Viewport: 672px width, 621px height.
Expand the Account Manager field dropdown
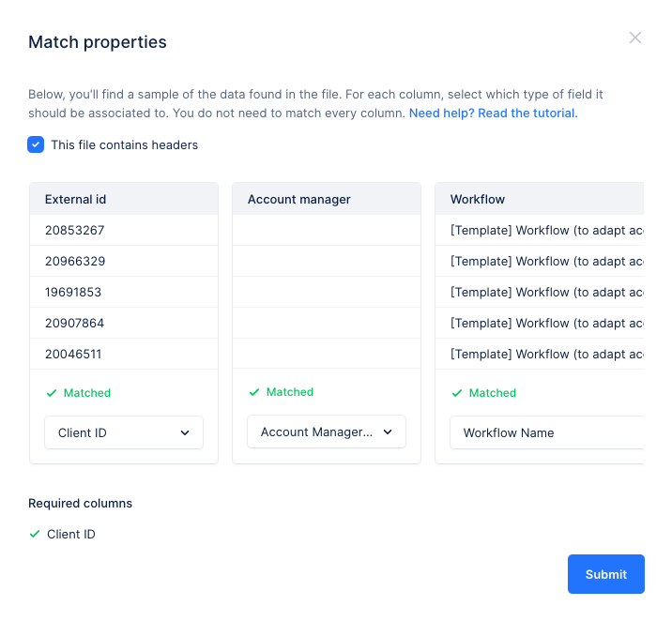[x=327, y=432]
